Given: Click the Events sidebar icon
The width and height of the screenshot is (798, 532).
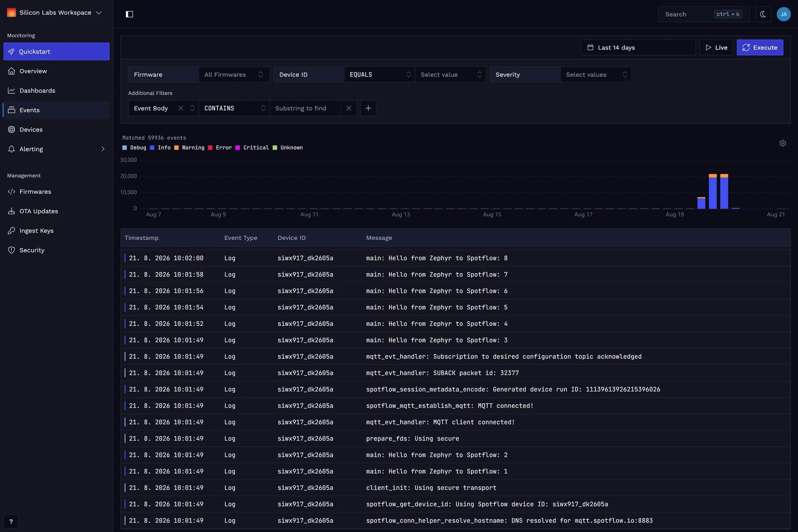Looking at the screenshot, I should (x=11, y=110).
